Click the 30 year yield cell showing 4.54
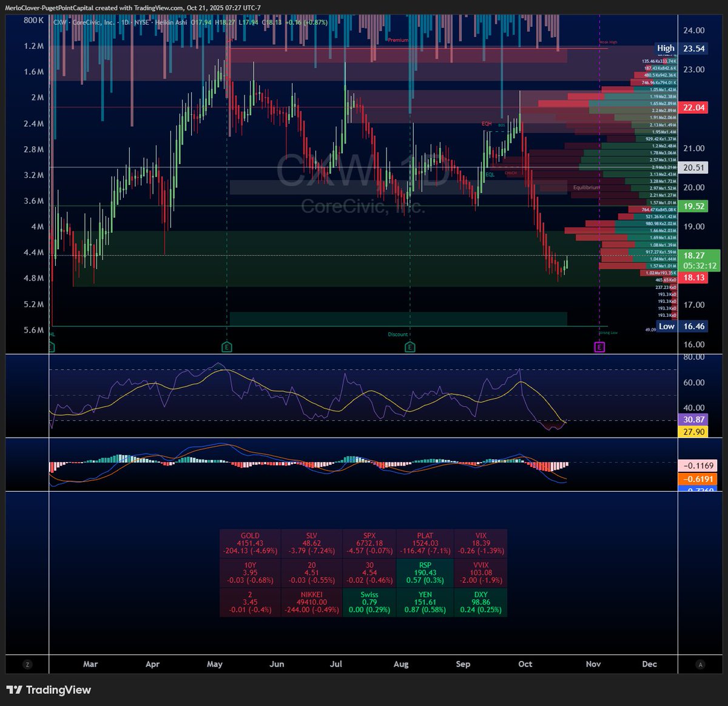Image resolution: width=728 pixels, height=706 pixels. [369, 573]
